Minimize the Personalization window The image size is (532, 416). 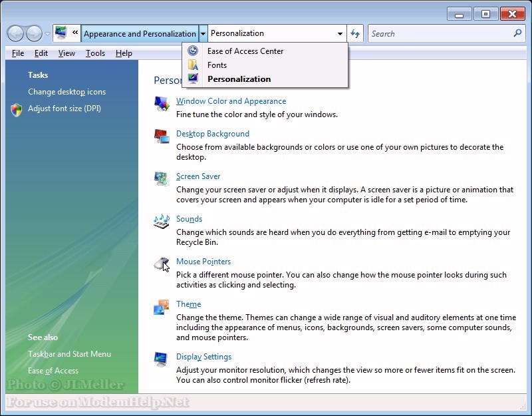coord(459,14)
